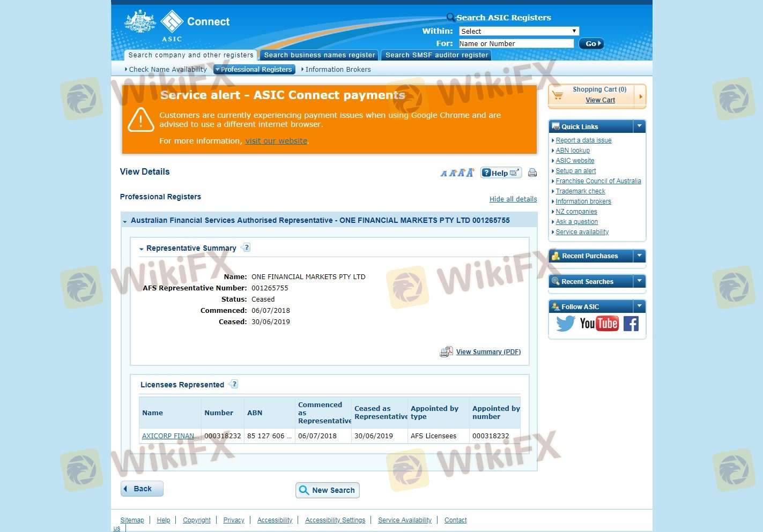Click the Recent Purchases panel header icon
Screen dimensions: 763x532
(x=555, y=256)
